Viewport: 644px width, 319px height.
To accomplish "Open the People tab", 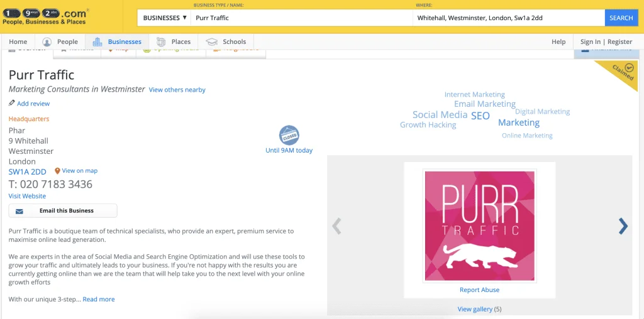I will pos(60,41).
